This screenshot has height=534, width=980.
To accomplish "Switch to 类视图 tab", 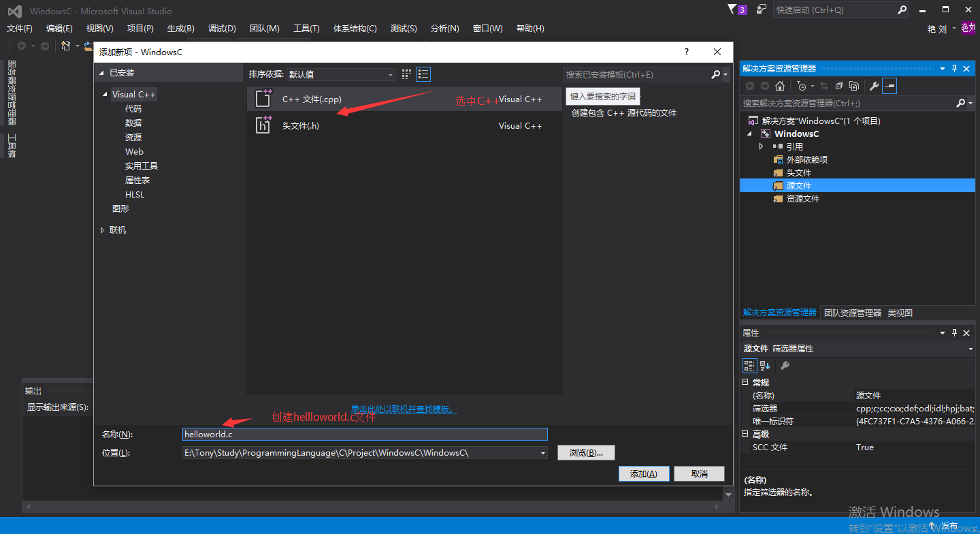I will pos(900,313).
